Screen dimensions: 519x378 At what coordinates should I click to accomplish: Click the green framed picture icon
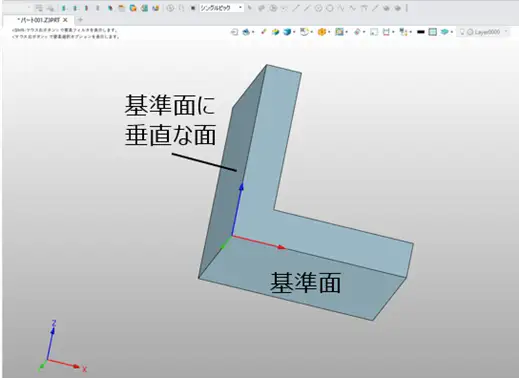(x=339, y=32)
